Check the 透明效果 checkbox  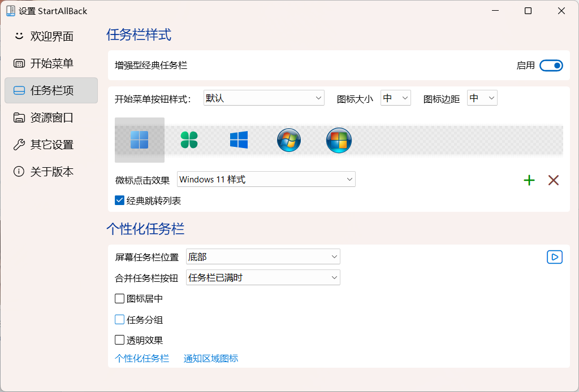119,340
